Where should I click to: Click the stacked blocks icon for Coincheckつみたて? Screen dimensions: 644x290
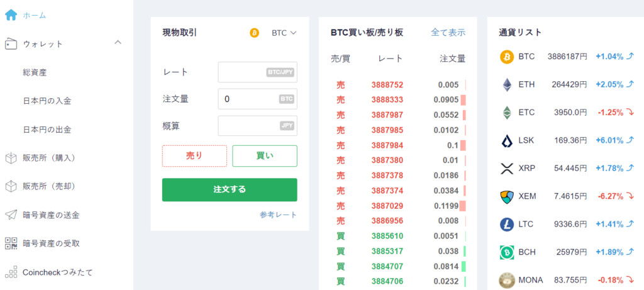coord(11,272)
